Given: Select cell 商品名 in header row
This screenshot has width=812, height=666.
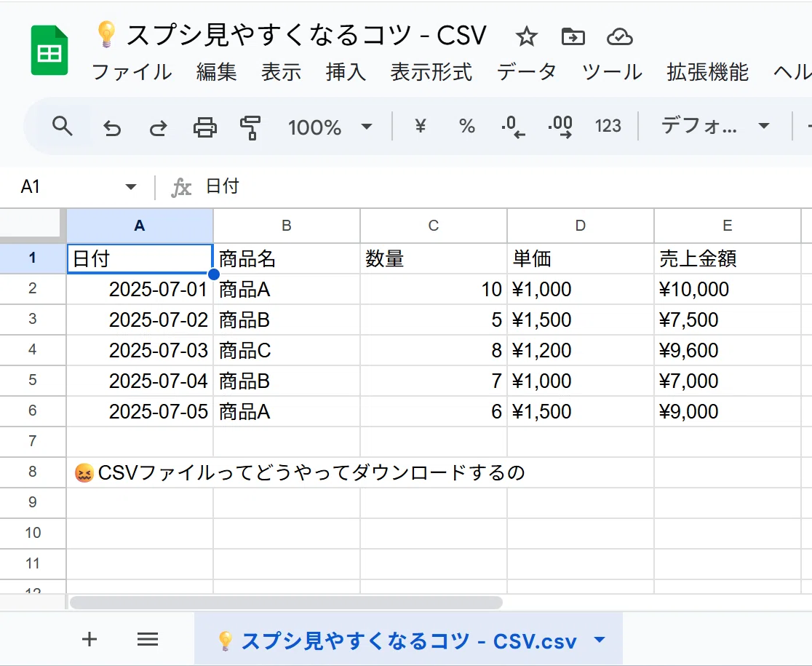Looking at the screenshot, I should (287, 258).
